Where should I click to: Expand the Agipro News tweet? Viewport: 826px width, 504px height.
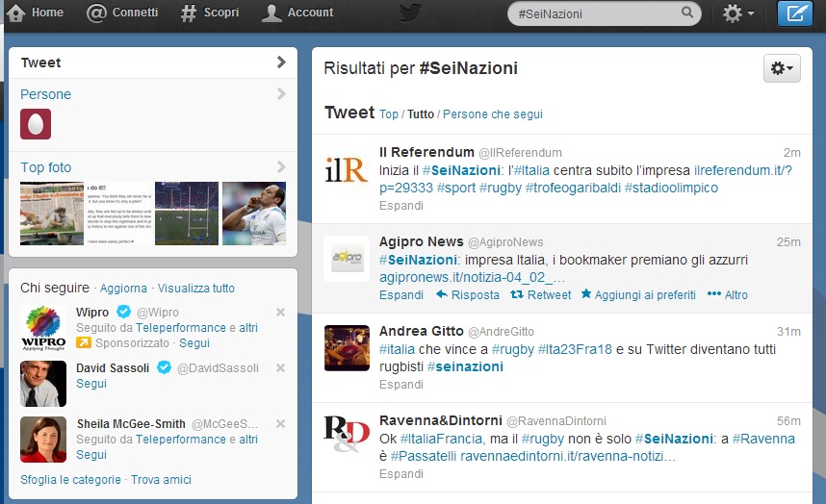click(401, 295)
